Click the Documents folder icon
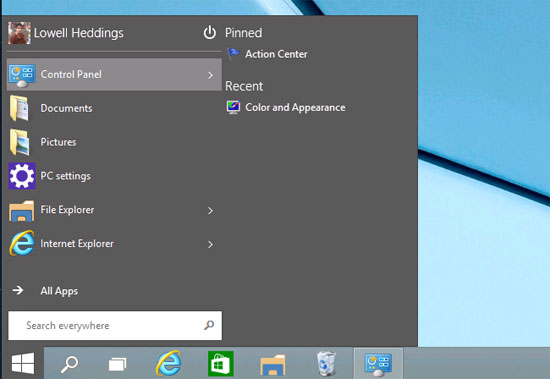This screenshot has width=550, height=379. coord(19,108)
